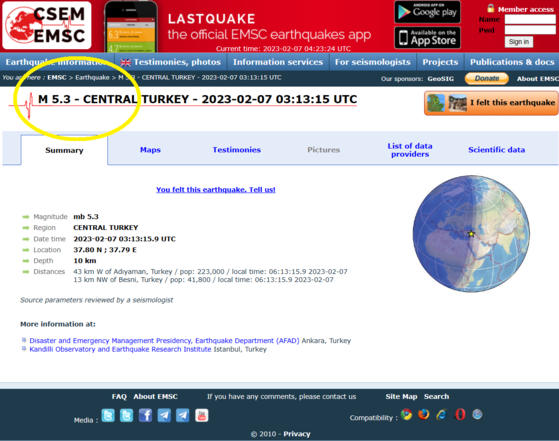Click the App Store download badge

coord(427,37)
